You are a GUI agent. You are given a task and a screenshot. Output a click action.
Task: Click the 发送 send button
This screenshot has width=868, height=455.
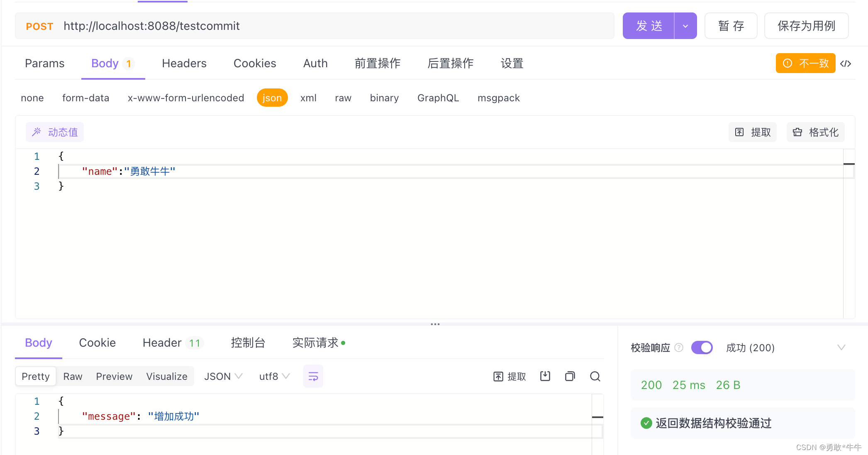pos(649,26)
